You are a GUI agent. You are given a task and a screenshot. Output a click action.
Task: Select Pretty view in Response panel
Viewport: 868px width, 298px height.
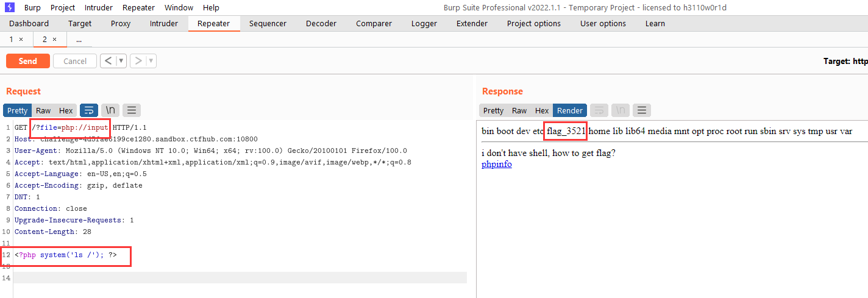click(494, 110)
